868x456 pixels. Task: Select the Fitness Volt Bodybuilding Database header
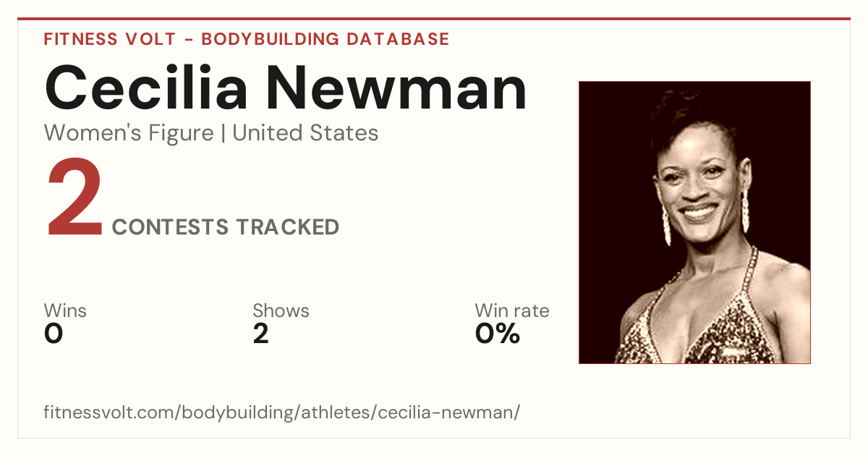pyautogui.click(x=247, y=39)
